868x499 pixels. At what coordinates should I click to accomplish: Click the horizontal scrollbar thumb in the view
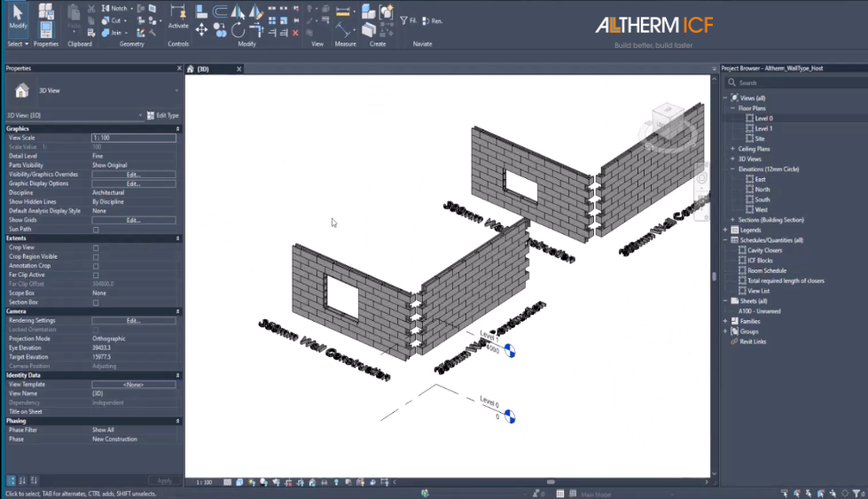(551, 482)
